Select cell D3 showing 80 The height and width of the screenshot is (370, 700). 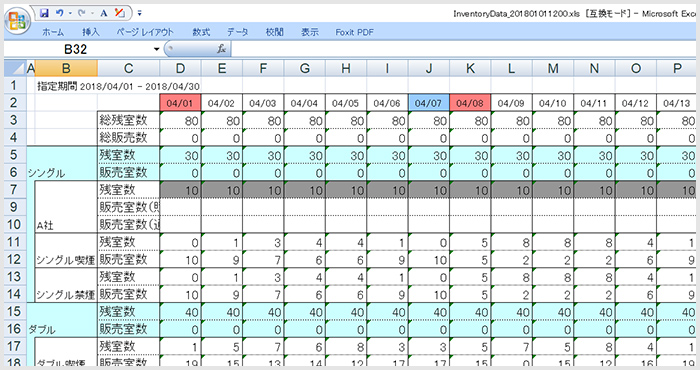(180, 120)
